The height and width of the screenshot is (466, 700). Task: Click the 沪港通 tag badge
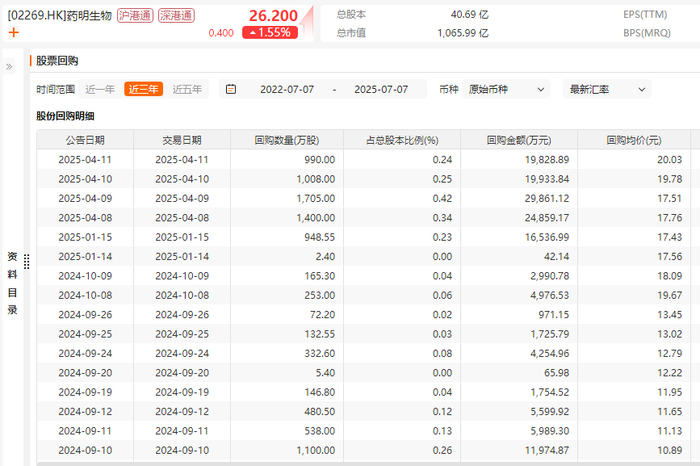click(x=135, y=16)
